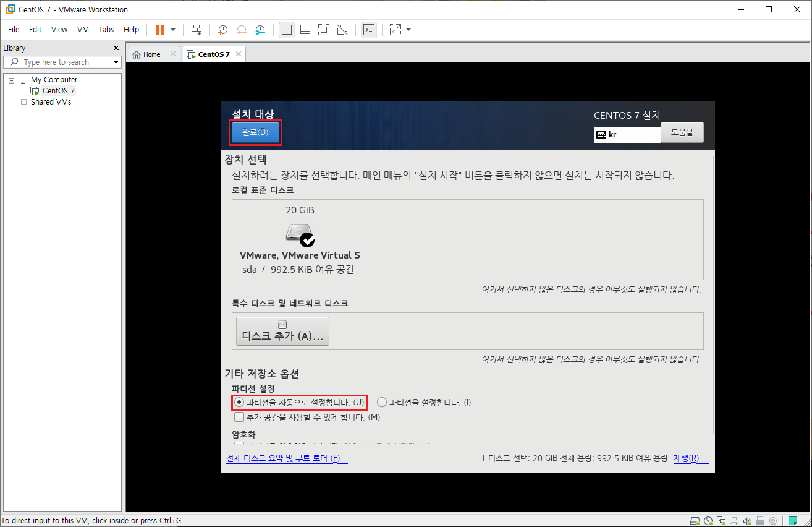Close the CentOS 7 tab
This screenshot has height=527, width=812.
(x=238, y=54)
